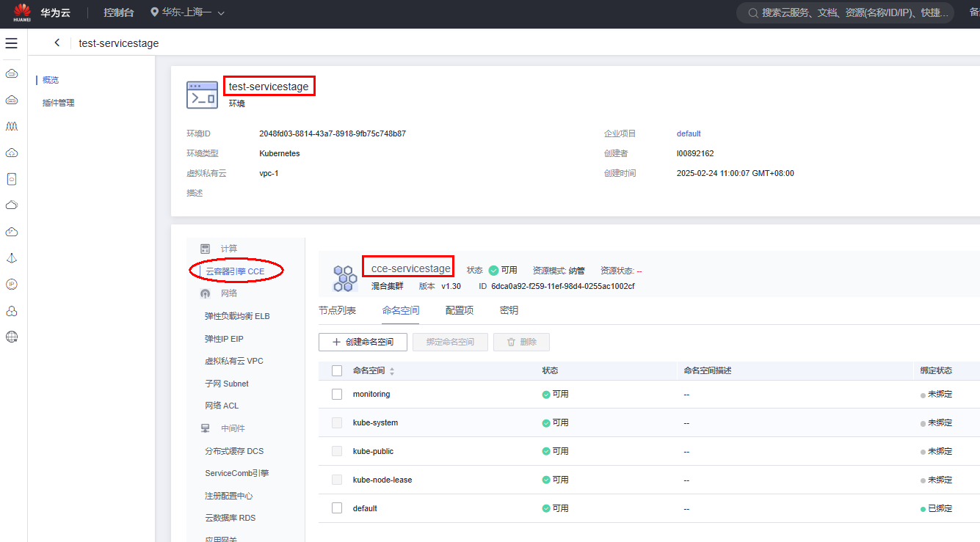Click the environment ID 2048fd03 value

(x=333, y=133)
